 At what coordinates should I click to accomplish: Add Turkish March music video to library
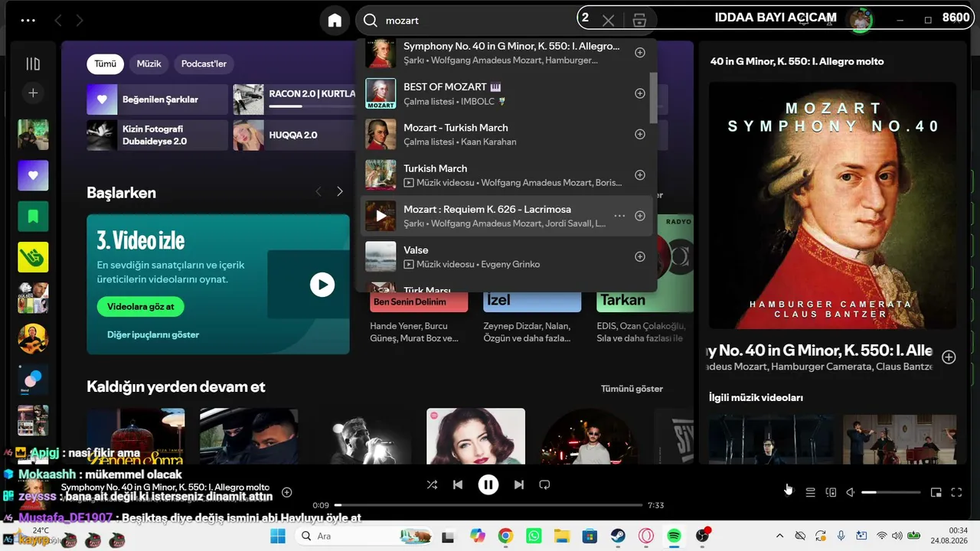(640, 175)
